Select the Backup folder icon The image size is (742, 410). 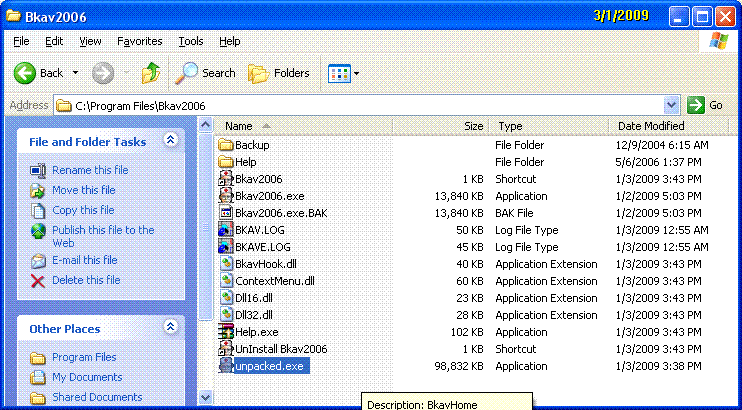click(x=226, y=145)
